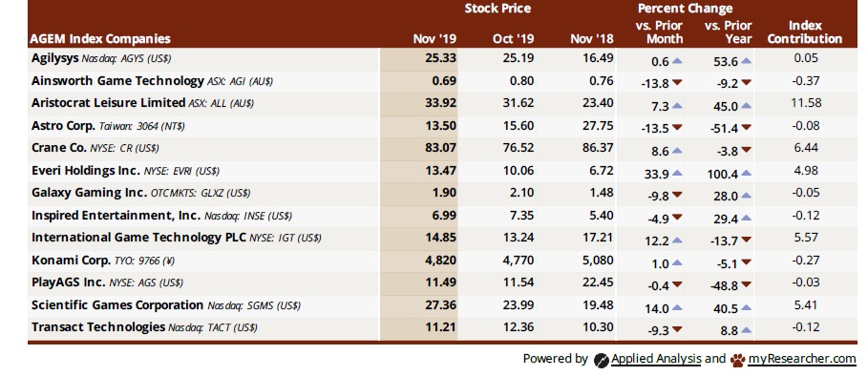This screenshot has height=376, width=868.
Task: Click Scientific Games up arrow vs. prior month
Action: tap(676, 308)
